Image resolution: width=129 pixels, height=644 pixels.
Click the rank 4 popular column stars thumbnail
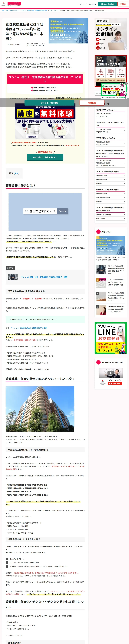101,296
